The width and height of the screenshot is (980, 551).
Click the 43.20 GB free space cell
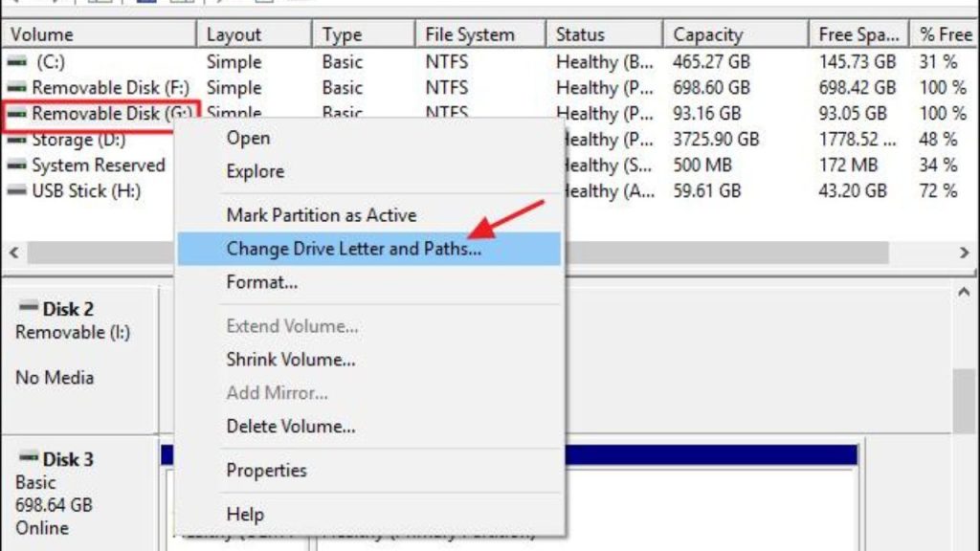[853, 190]
